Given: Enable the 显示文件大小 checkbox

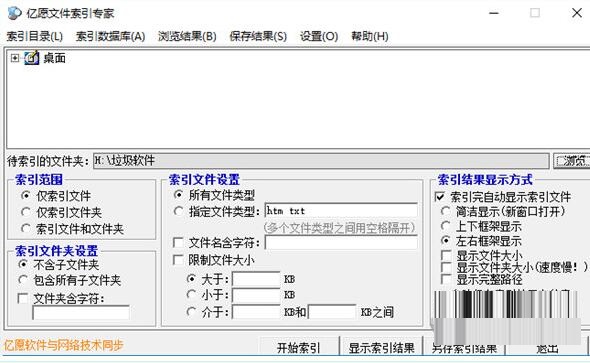Looking at the screenshot, I should click(x=446, y=255).
